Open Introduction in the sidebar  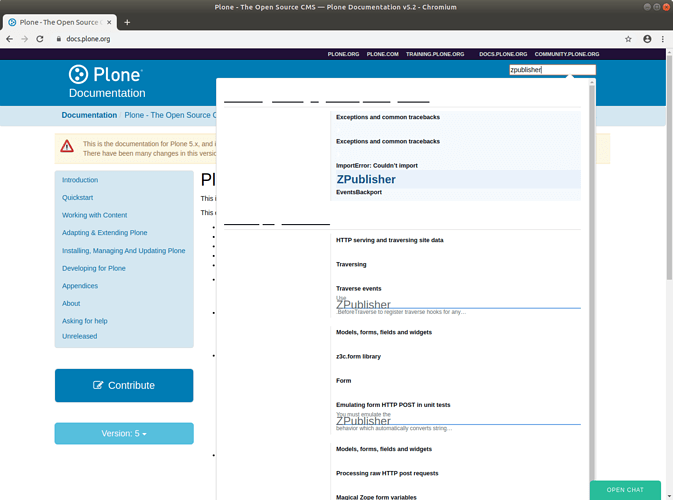[80, 180]
